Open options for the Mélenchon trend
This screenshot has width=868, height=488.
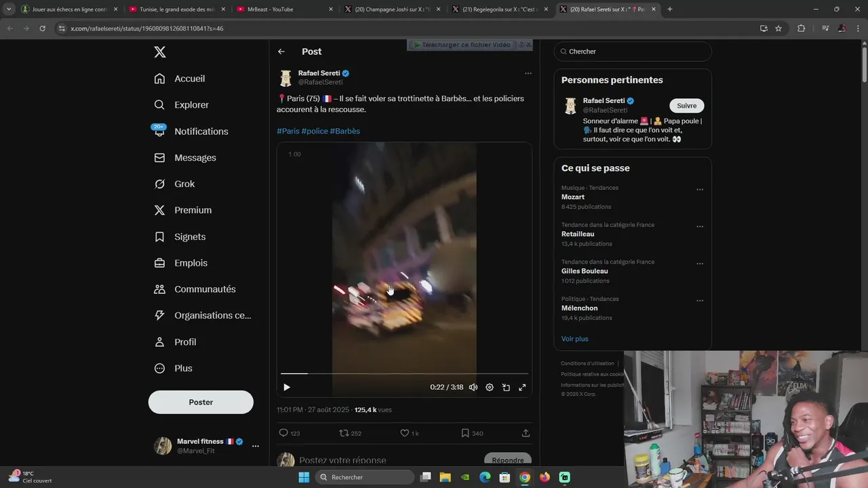(x=700, y=301)
